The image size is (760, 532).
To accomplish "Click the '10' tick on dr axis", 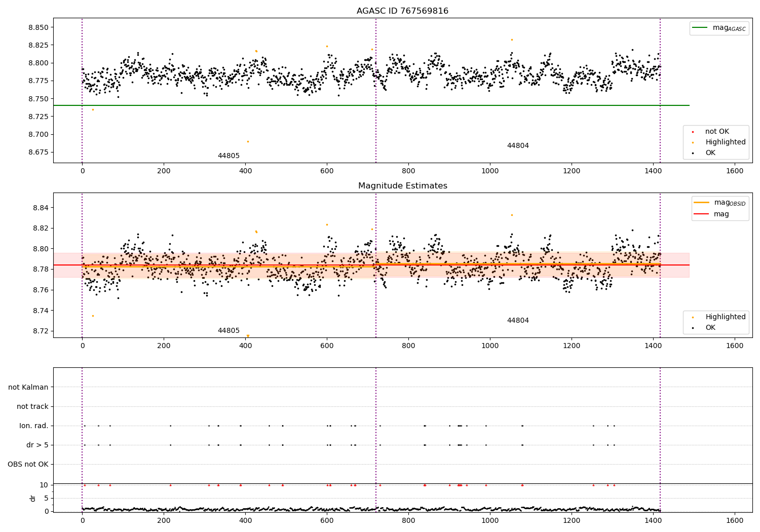I will pyautogui.click(x=44, y=485).
